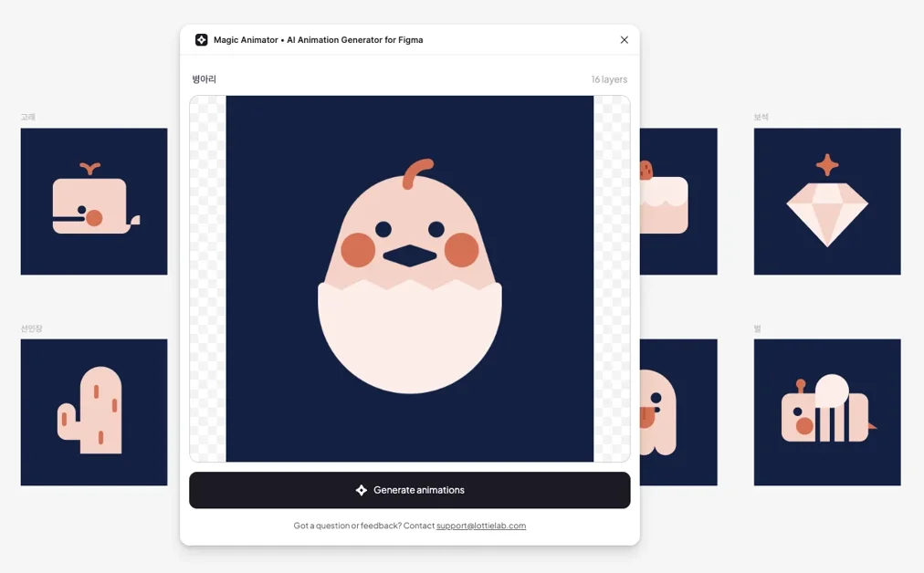Select the ghost illustration frame behind the dialog

[679, 412]
